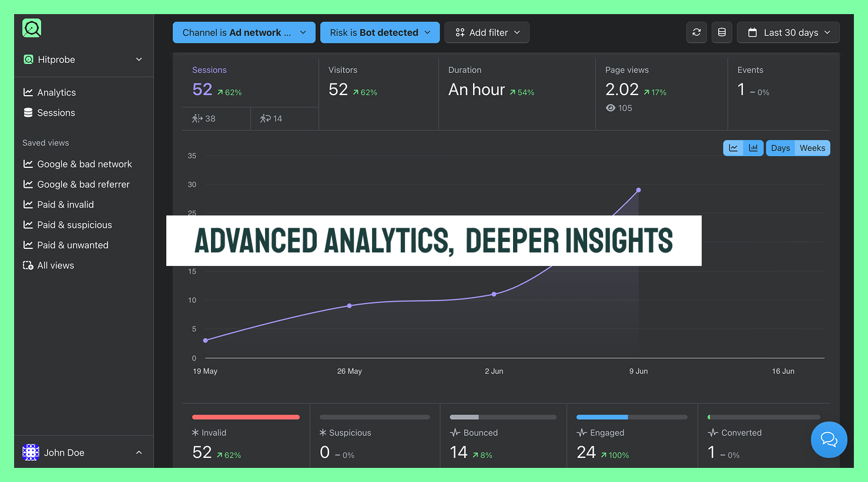Click the database icon button in toolbar
Screen dimensions: 868x482
722,32
